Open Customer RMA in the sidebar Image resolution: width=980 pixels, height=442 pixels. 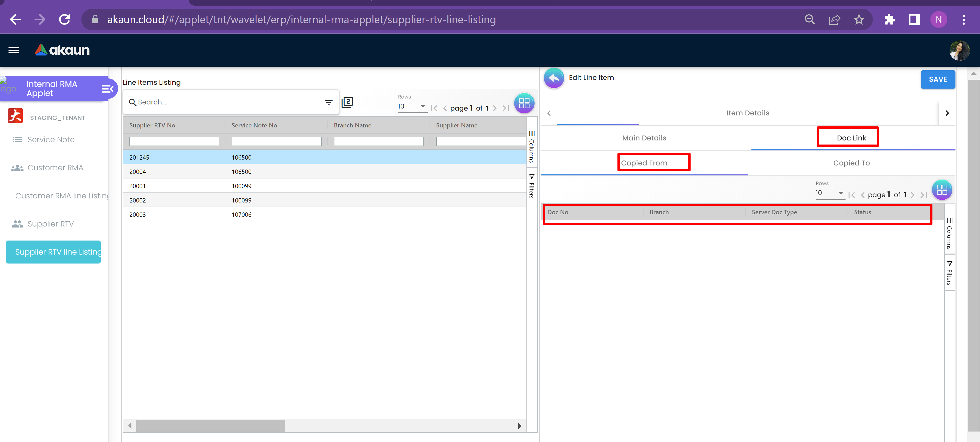pyautogui.click(x=55, y=168)
